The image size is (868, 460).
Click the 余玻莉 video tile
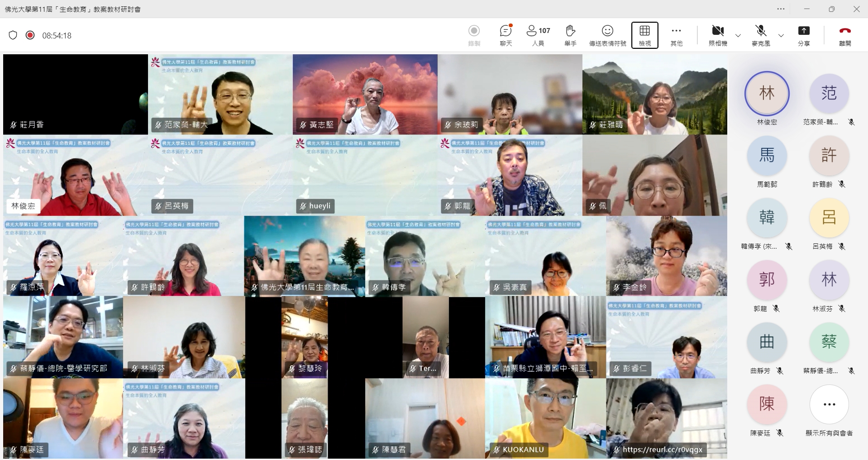510,95
